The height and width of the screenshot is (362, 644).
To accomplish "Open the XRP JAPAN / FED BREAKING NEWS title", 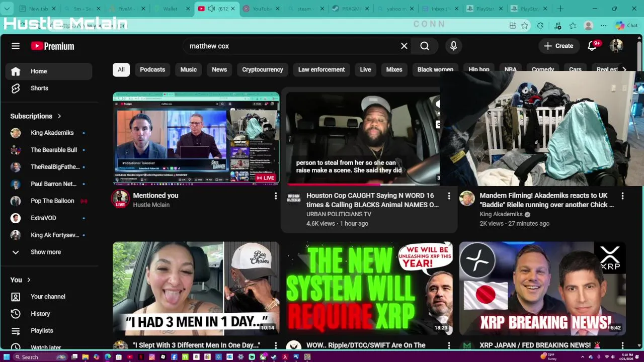I will pyautogui.click(x=540, y=345).
